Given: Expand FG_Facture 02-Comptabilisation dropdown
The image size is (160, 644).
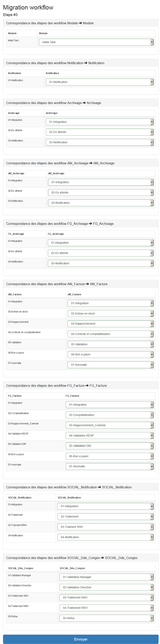Looking at the screenshot, I should (109, 415).
